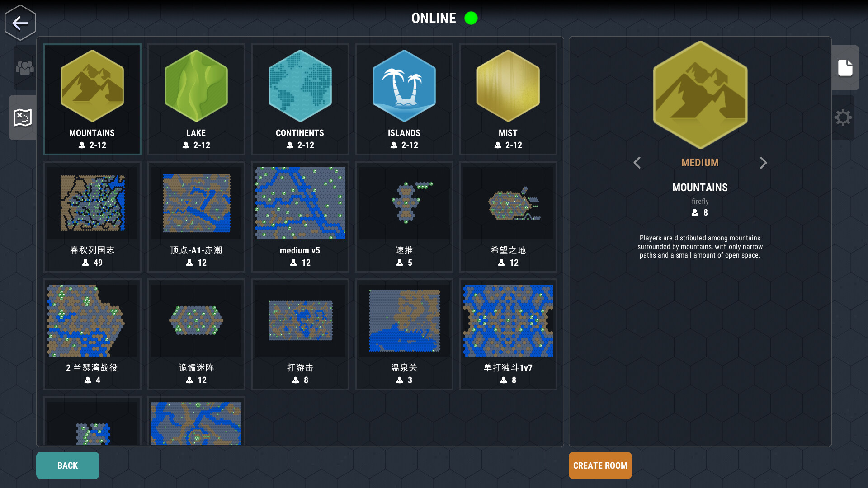Click the firefly author label

(700, 202)
